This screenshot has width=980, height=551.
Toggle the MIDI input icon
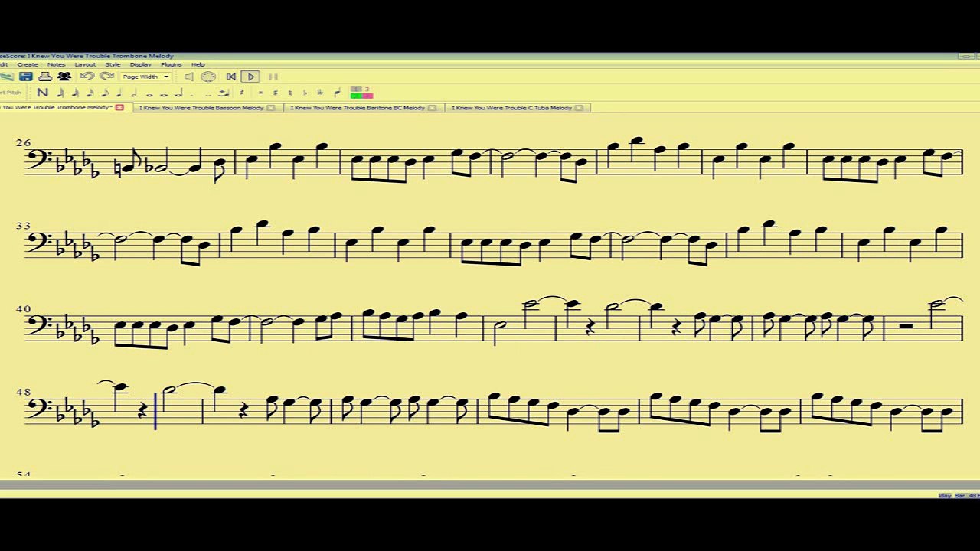[x=208, y=77]
